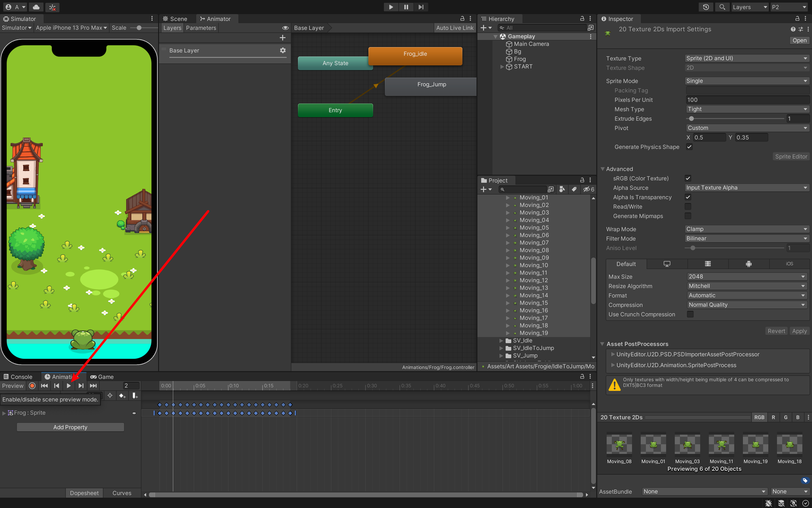The image size is (812, 508).
Task: Collapse the Advanced section
Action: coord(603,169)
